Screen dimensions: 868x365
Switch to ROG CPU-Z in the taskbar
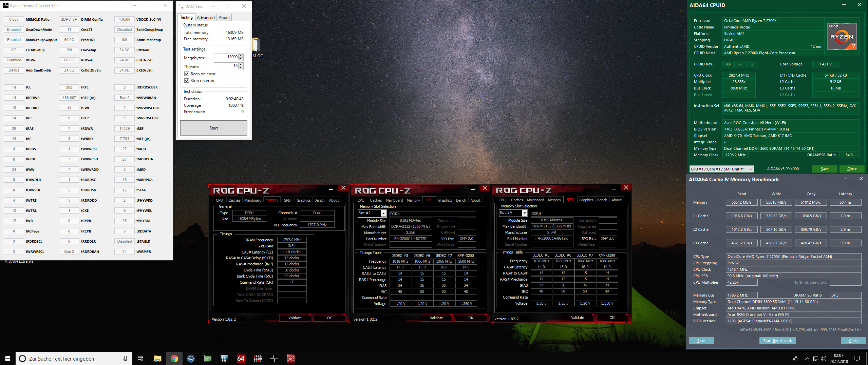pos(291,359)
